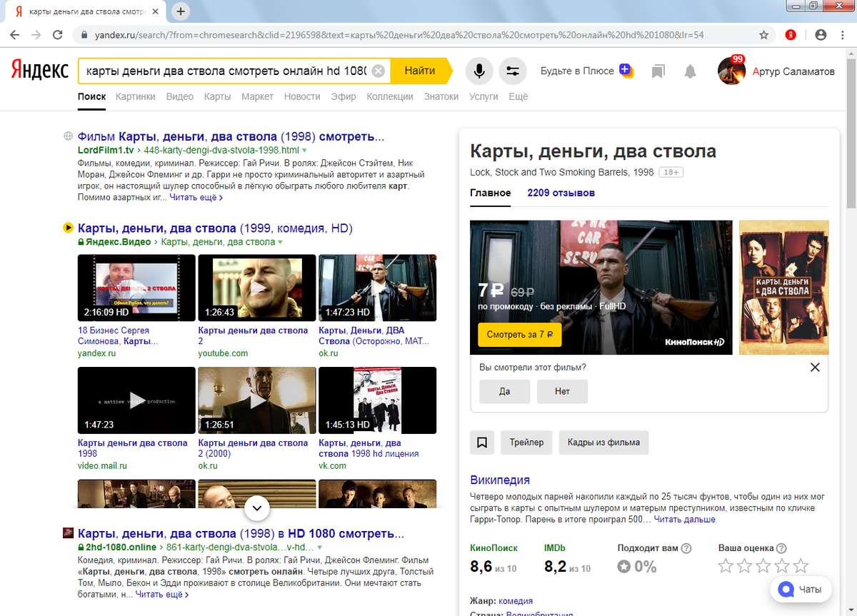Open the movie poster image in info card
Viewport: 857px width, 616px height.
pyautogui.click(x=783, y=288)
